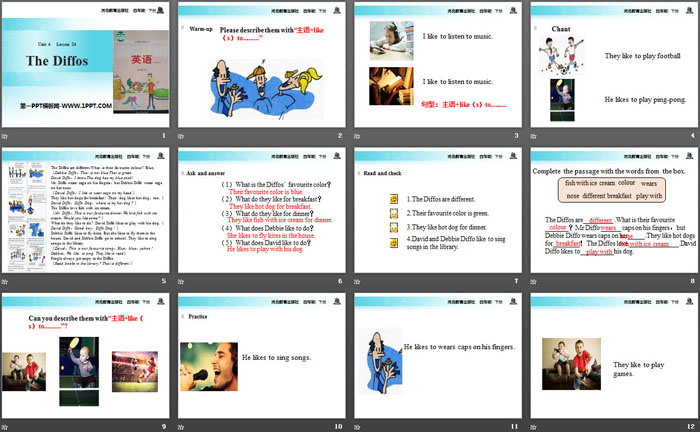Click the word box containing "fish with ice cream"
This screenshot has height=432, width=700.
(587, 183)
